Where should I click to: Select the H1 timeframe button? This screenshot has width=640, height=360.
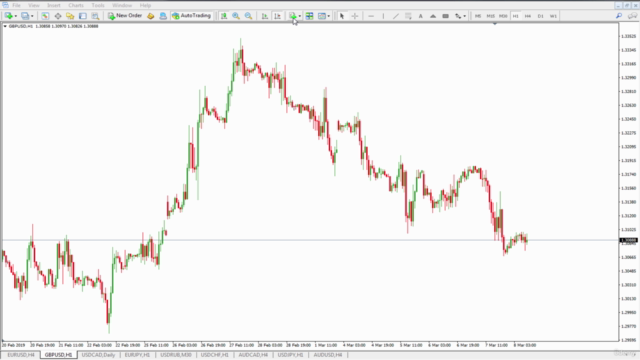click(516, 16)
